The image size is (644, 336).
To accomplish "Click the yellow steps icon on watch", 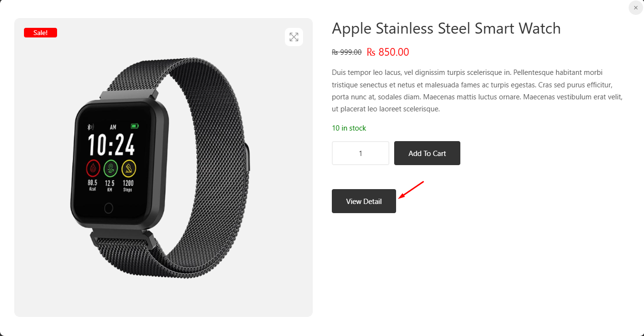I will pyautogui.click(x=129, y=168).
